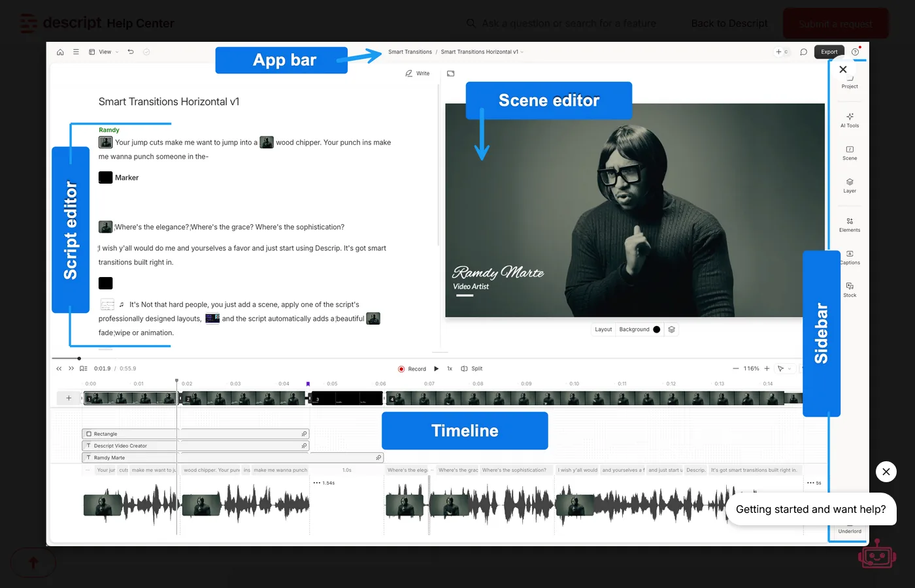
Task: Click pin icon on Ramdy Marte track
Action: pyautogui.click(x=378, y=457)
